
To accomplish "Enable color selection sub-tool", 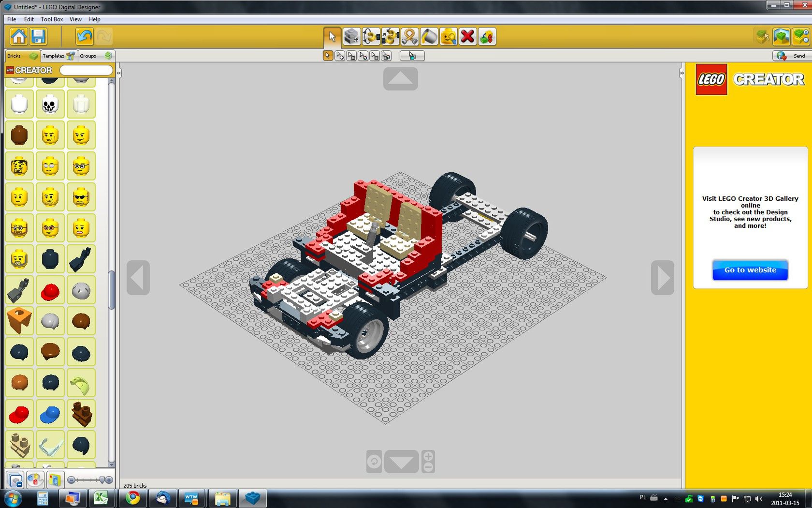I will pyautogui.click(x=363, y=56).
